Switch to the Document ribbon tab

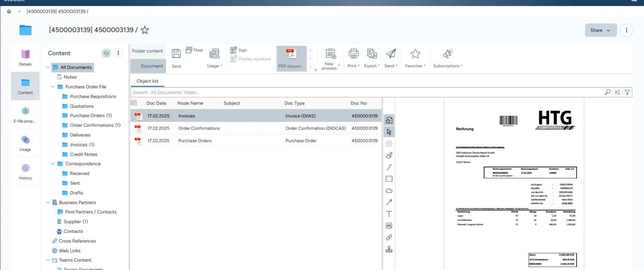(147, 66)
